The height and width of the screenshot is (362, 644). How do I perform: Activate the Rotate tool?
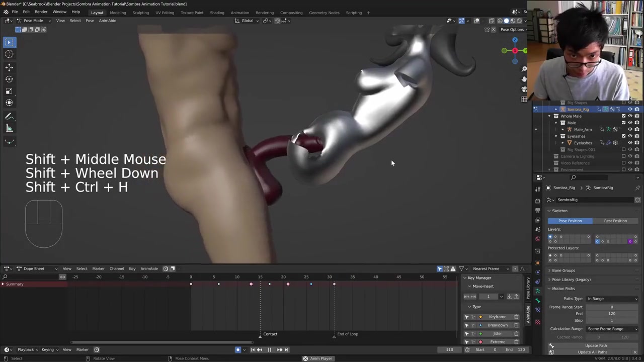tap(9, 79)
